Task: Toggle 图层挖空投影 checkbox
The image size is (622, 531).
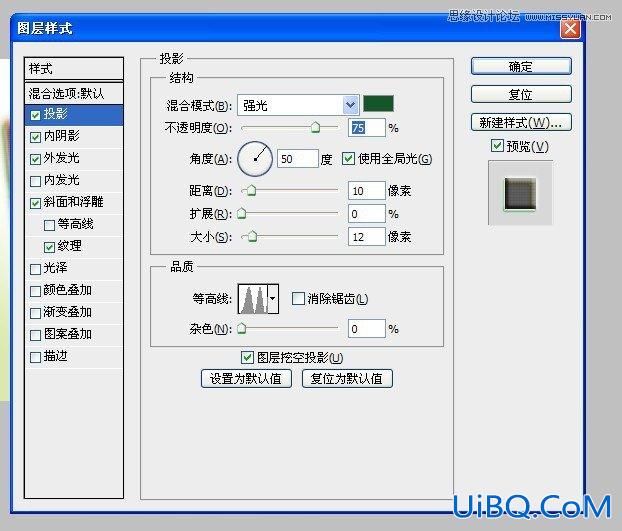Action: pos(247,357)
